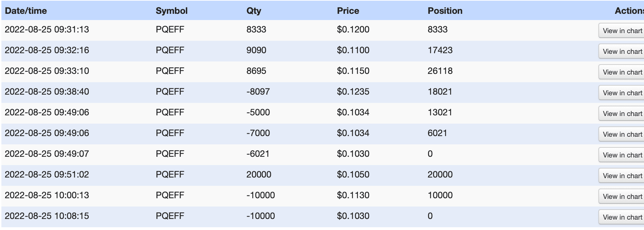Click View in chart for 09:31:13 trade
644x230 pixels.
pos(622,31)
